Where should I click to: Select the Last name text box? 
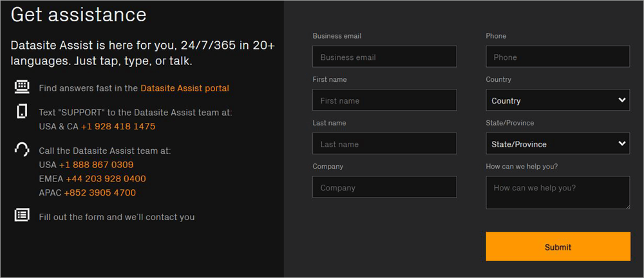coord(384,144)
